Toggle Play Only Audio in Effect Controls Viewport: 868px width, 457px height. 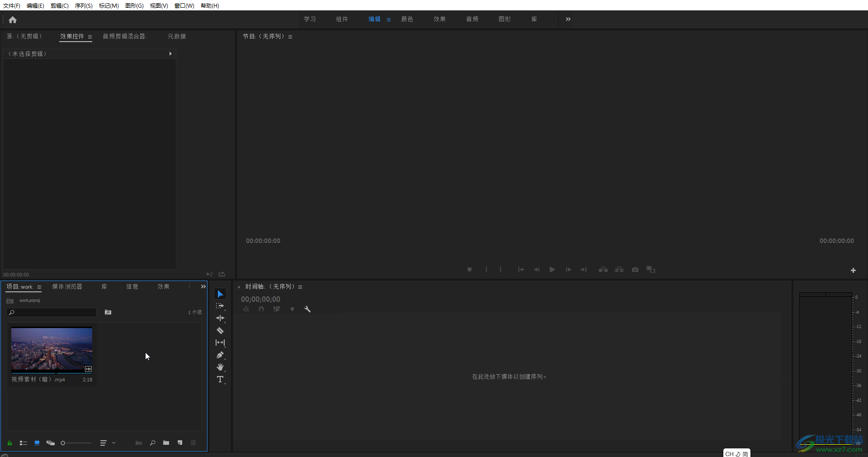pyautogui.click(x=209, y=274)
